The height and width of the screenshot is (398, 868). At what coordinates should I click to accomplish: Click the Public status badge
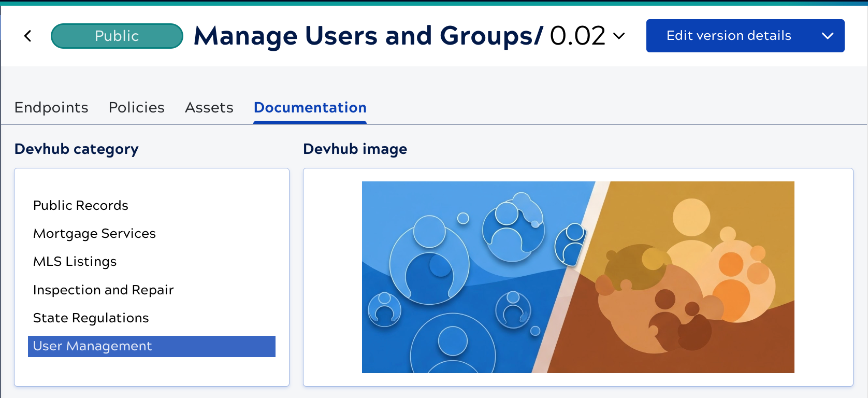117,36
